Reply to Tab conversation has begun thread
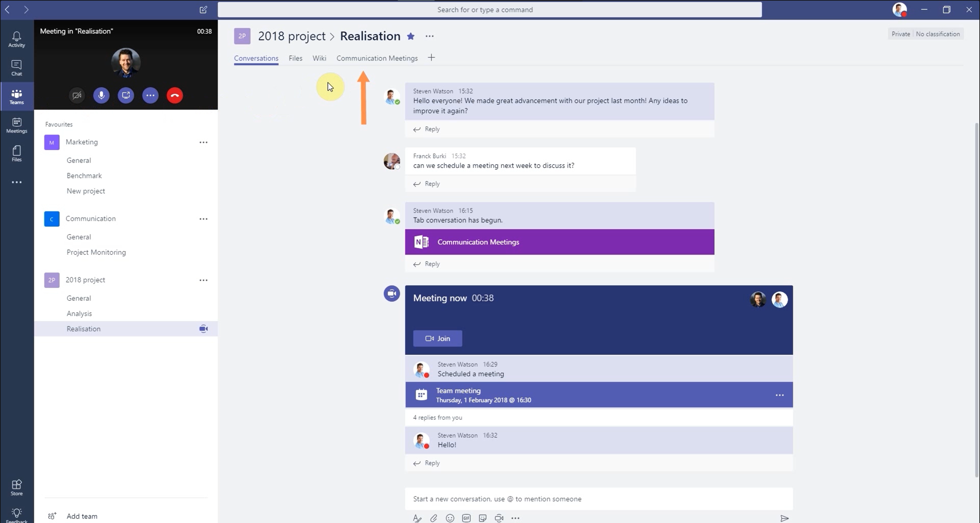980x523 pixels. (x=427, y=264)
